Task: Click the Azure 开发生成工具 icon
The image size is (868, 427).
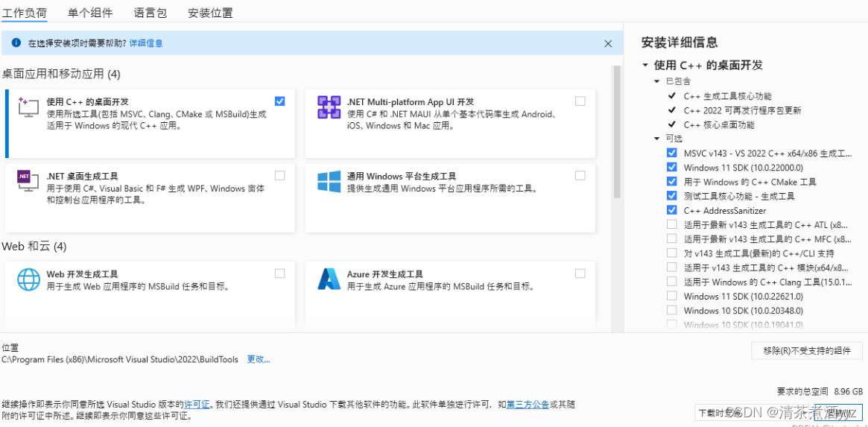Action: tap(329, 279)
